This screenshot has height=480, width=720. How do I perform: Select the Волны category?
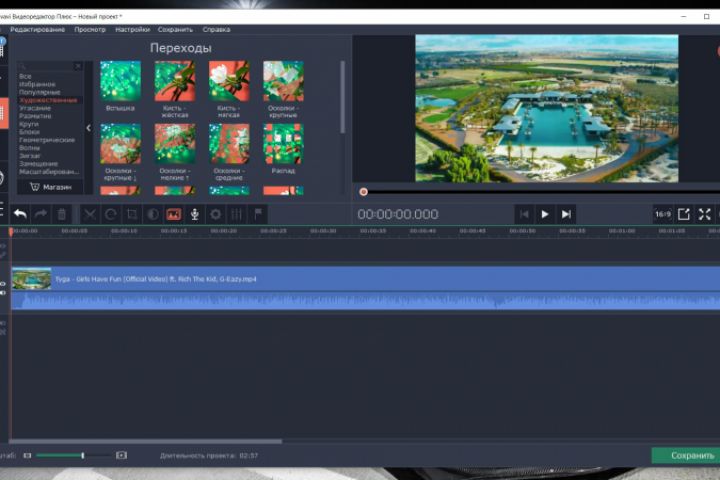click(x=29, y=147)
